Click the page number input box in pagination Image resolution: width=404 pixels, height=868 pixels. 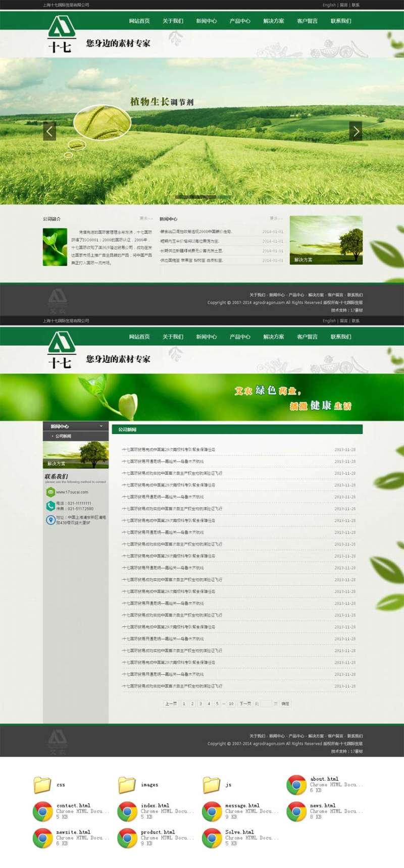click(266, 703)
